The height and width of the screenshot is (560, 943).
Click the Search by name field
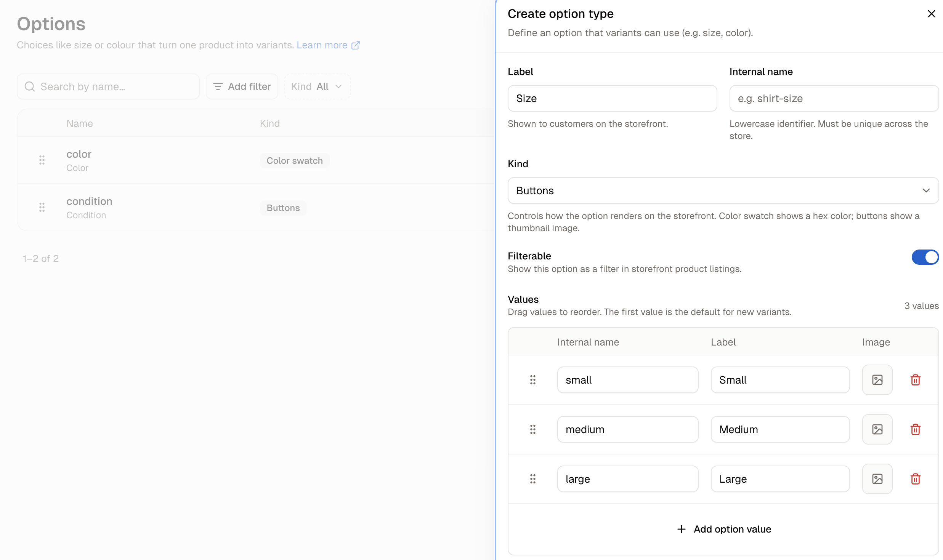point(108,86)
